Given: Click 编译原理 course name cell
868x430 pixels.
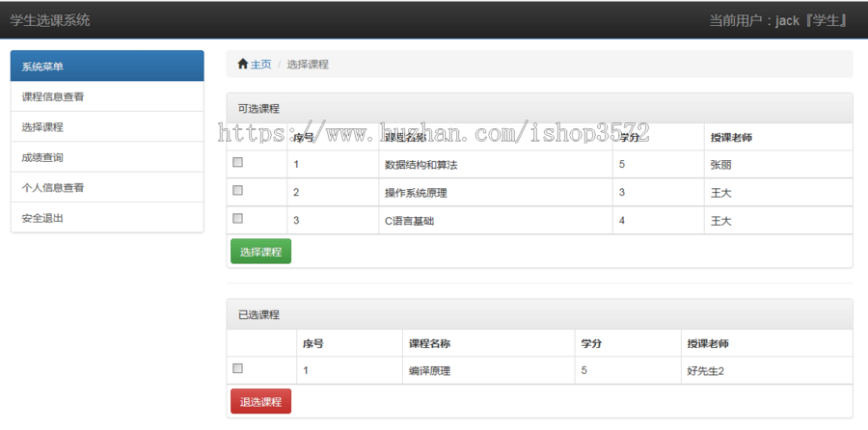Looking at the screenshot, I should click(488, 371).
